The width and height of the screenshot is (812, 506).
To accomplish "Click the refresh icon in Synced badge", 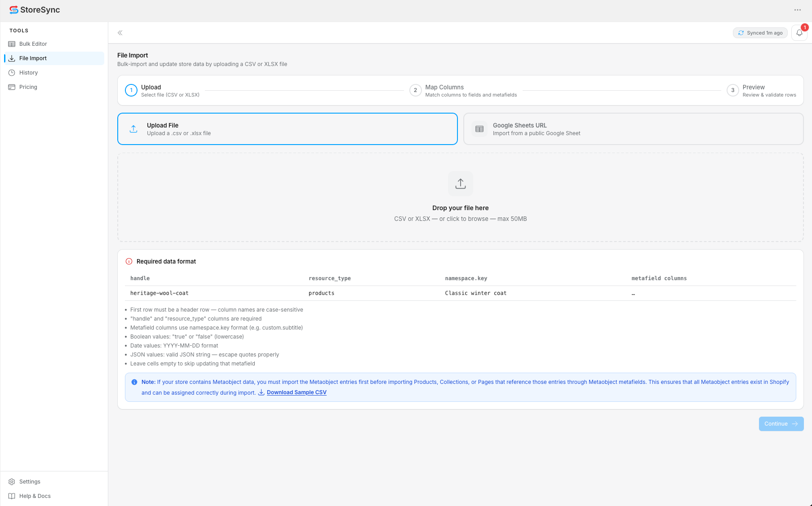I will click(741, 33).
